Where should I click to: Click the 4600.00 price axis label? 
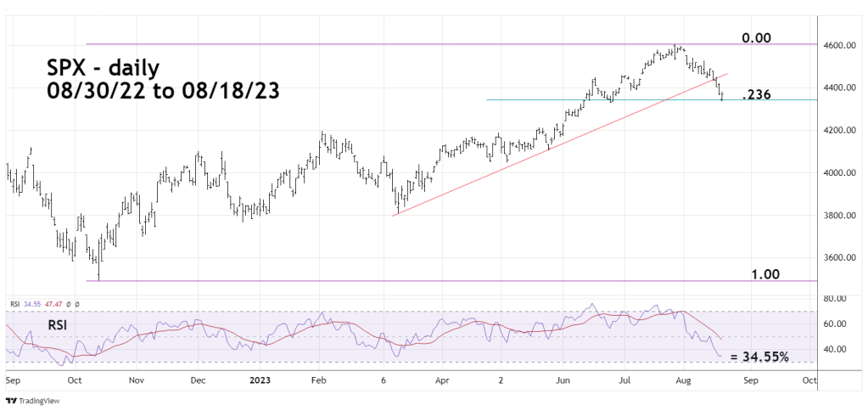835,45
